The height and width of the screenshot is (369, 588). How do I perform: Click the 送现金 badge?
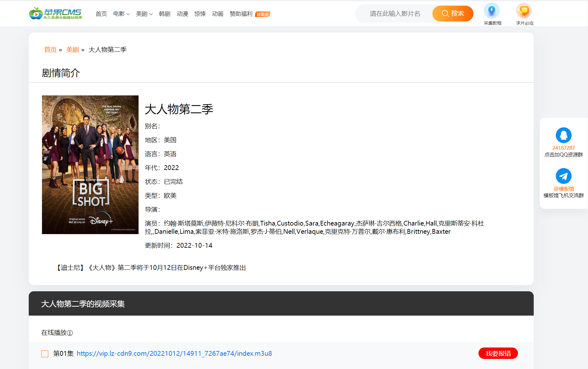point(263,14)
